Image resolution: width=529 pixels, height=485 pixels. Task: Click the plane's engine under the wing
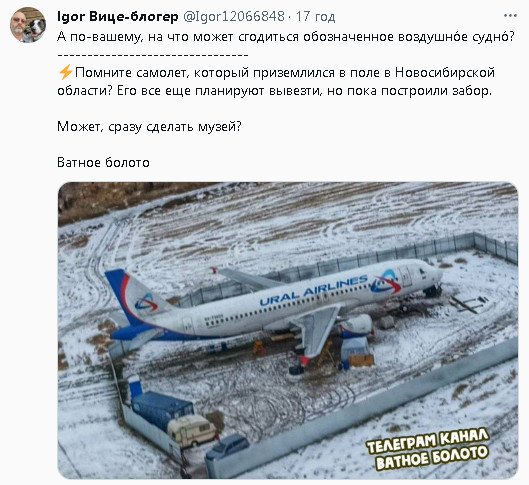[x=356, y=325]
